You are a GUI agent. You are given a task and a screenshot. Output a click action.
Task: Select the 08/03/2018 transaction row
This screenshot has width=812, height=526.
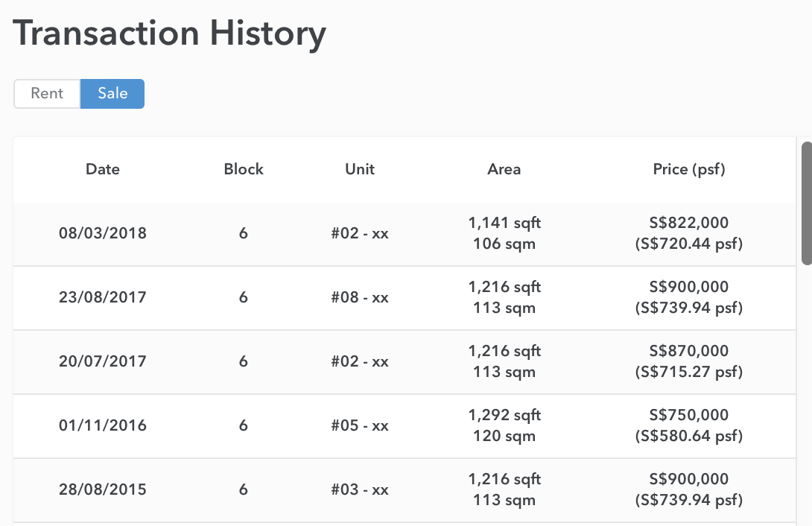(405, 234)
